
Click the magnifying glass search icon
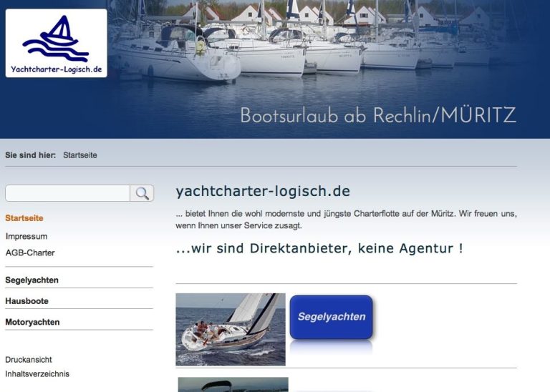pos(142,193)
